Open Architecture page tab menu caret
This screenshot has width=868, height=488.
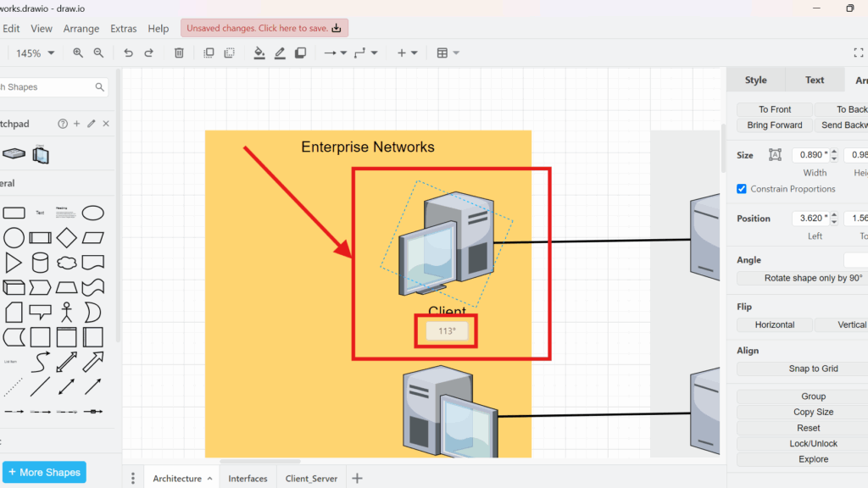tap(210, 479)
